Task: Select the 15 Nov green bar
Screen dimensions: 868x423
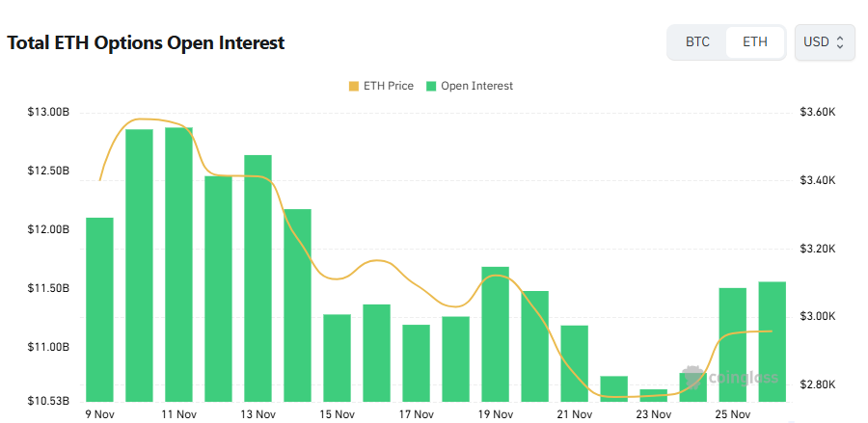Action: (x=337, y=357)
